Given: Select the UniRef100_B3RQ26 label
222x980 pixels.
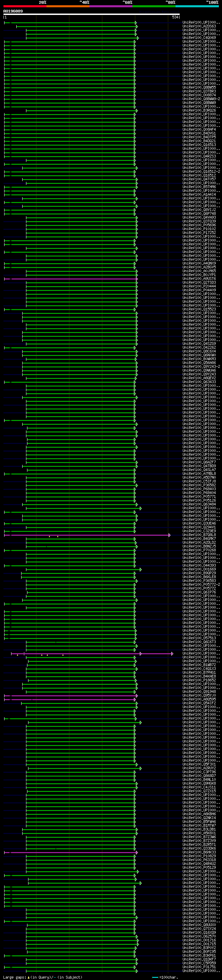Looking at the screenshot, I should (199, 111).
